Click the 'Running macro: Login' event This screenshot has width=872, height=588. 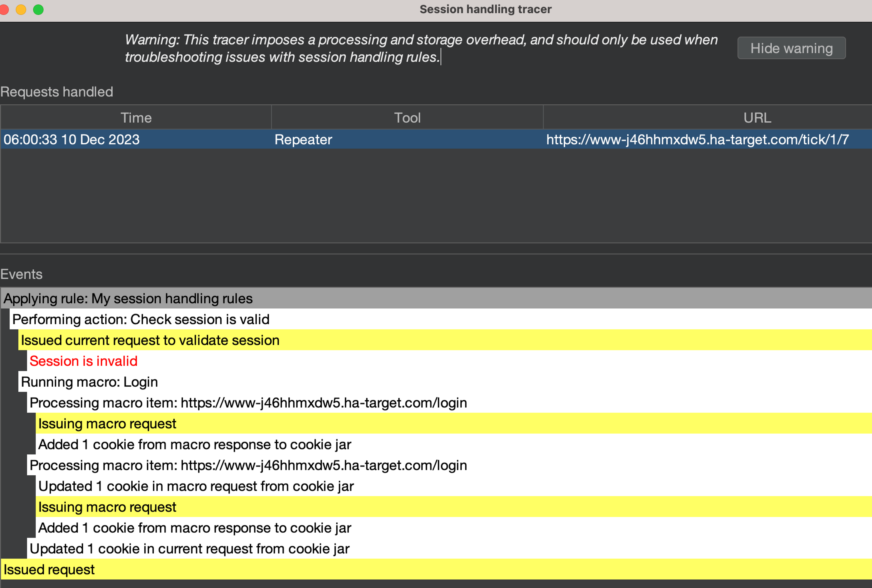[x=89, y=382]
